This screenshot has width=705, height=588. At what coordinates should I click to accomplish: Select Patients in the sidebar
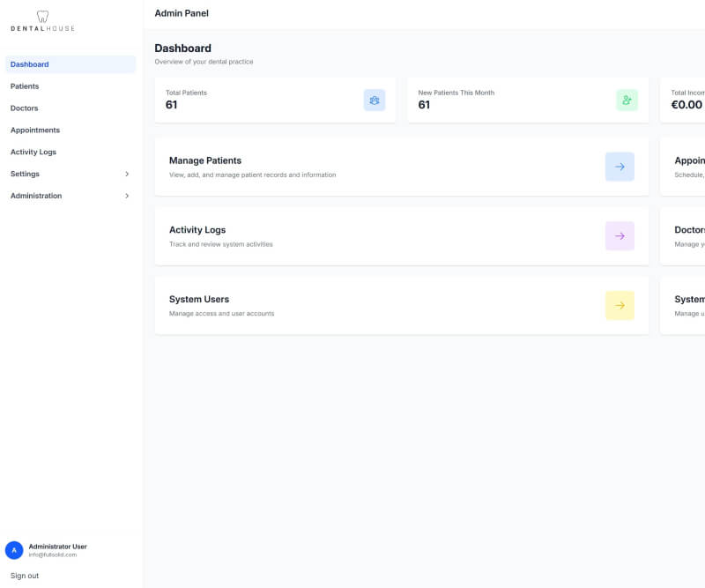(x=25, y=86)
